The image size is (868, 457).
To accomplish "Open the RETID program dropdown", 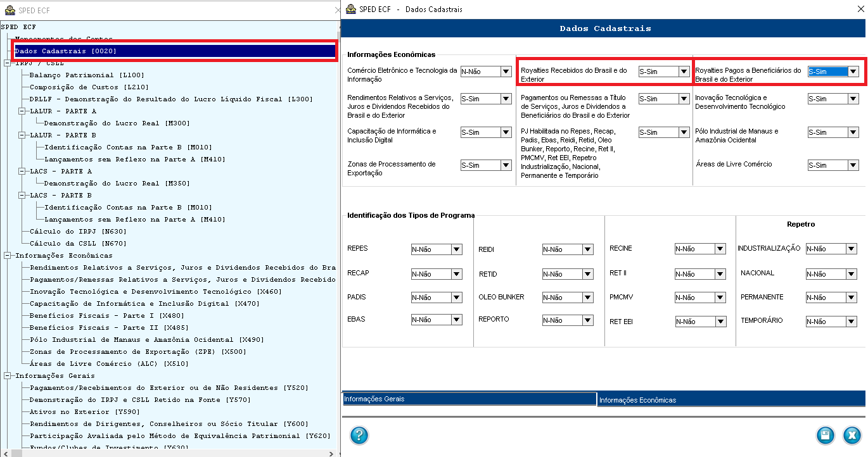I will (x=588, y=275).
